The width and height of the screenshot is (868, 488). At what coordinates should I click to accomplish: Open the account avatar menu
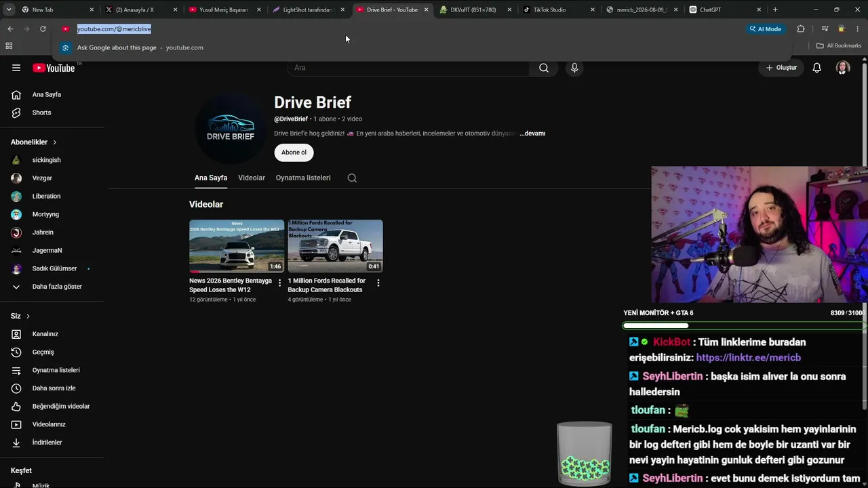[843, 68]
